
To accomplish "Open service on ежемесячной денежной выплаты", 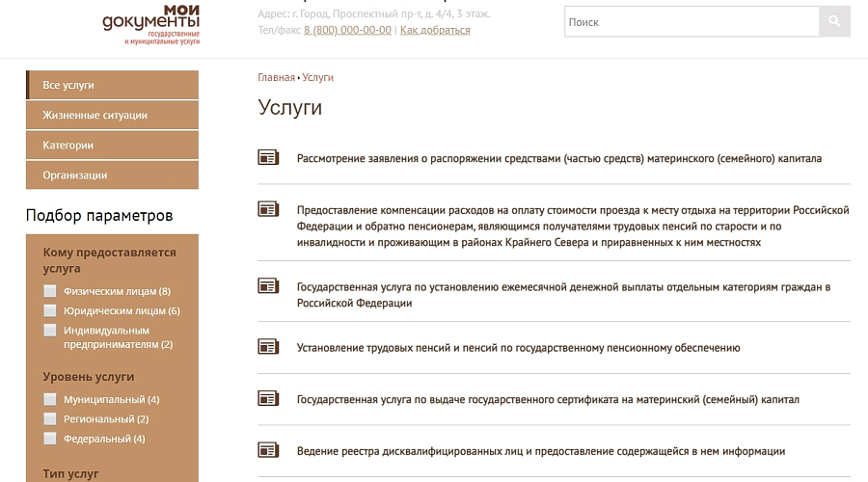I will point(563,295).
